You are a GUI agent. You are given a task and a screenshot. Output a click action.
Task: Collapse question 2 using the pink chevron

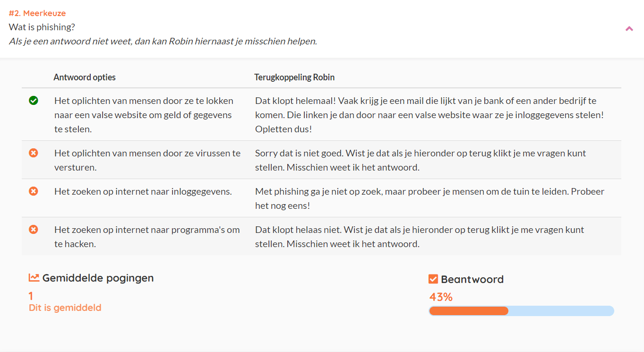tap(629, 29)
